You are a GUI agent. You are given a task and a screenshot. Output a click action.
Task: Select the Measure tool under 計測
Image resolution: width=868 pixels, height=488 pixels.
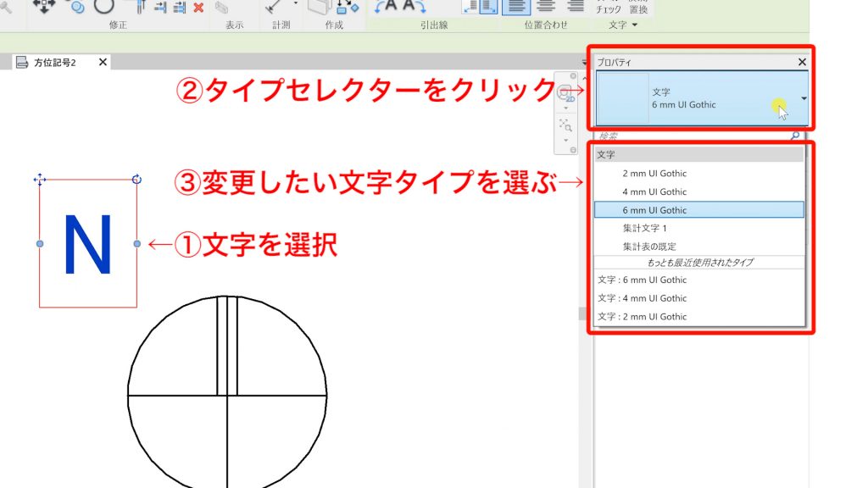[x=271, y=8]
